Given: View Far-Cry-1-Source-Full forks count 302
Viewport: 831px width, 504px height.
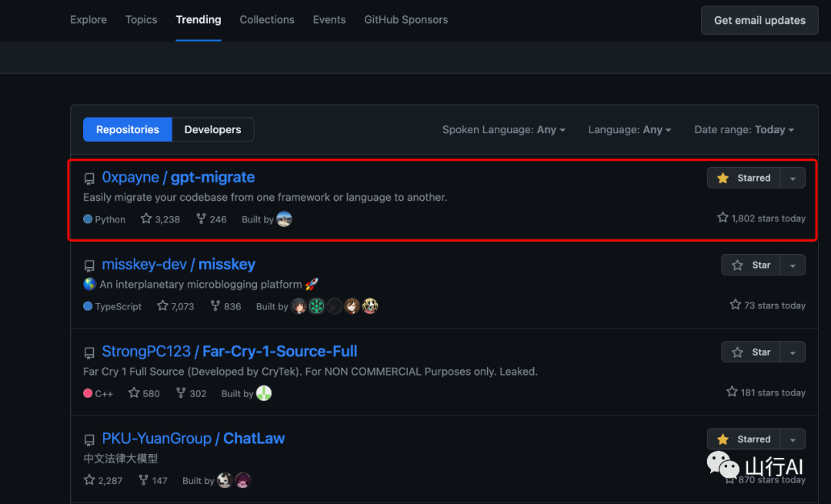Looking at the screenshot, I should [x=191, y=392].
